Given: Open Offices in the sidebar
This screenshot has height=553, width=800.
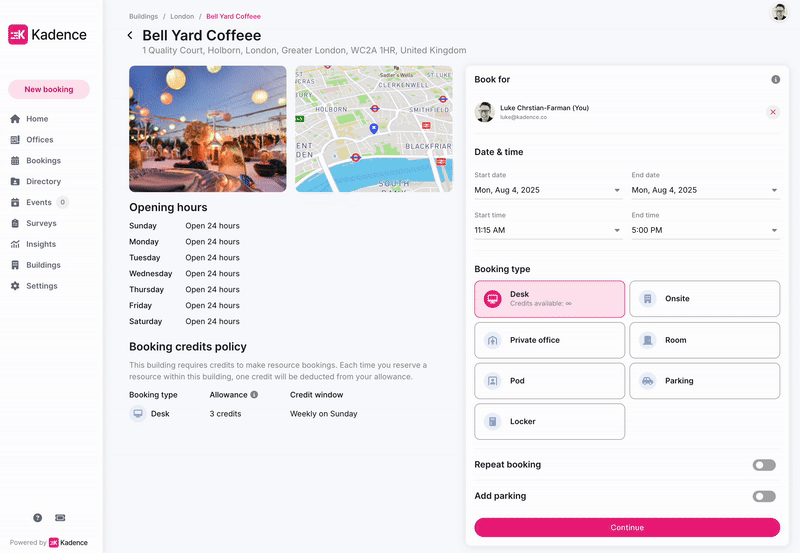Looking at the screenshot, I should tap(40, 140).
